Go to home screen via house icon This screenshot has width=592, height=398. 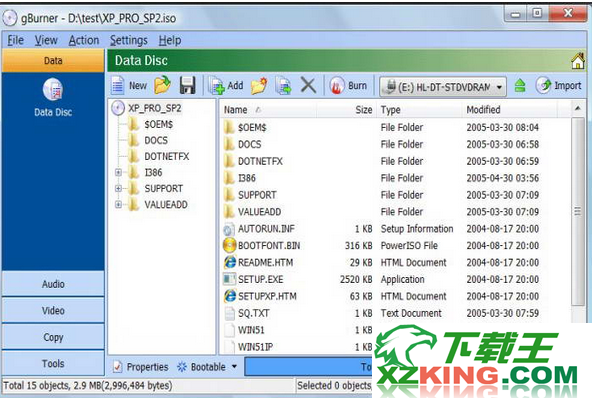pos(578,61)
